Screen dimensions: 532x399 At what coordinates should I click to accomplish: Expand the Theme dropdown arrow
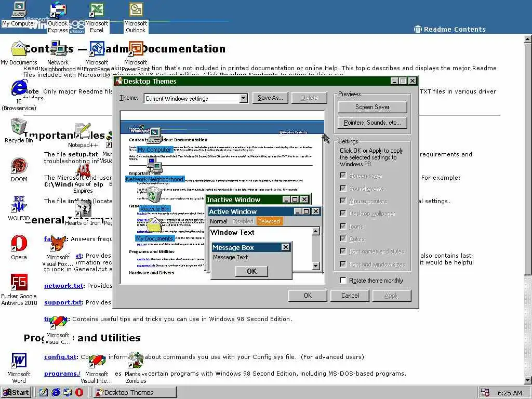243,98
